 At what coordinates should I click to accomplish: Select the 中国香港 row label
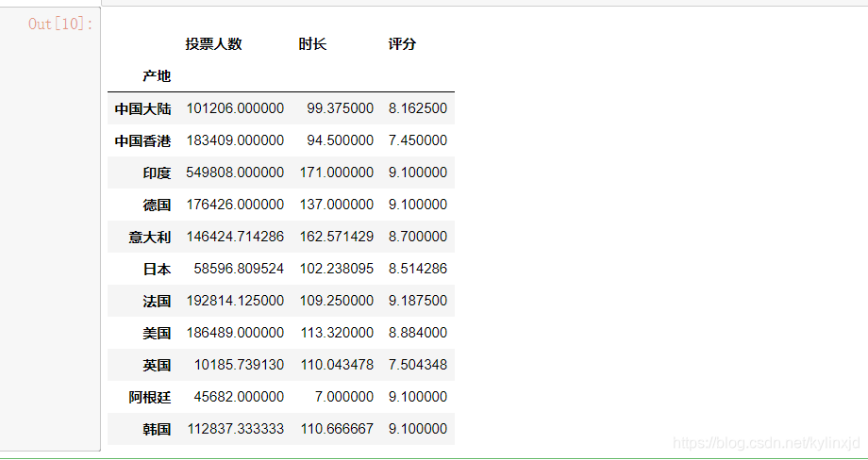pos(142,140)
